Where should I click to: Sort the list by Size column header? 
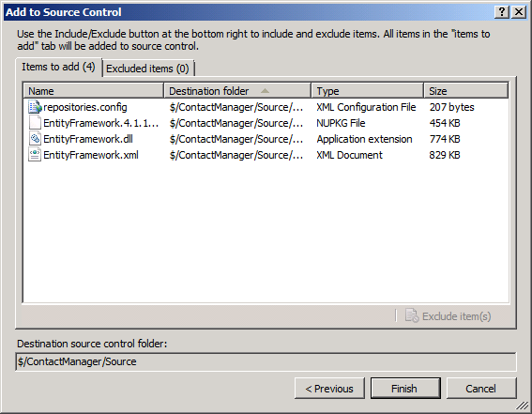point(466,91)
